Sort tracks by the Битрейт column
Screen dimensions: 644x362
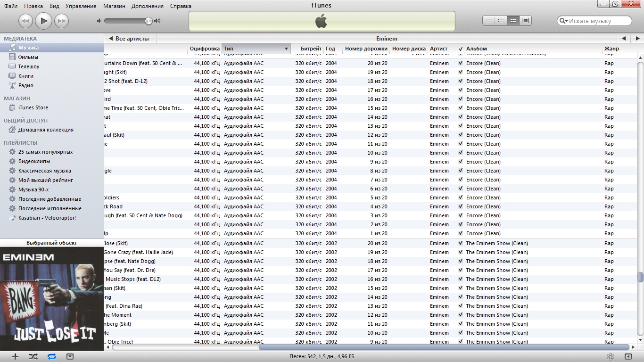306,49
